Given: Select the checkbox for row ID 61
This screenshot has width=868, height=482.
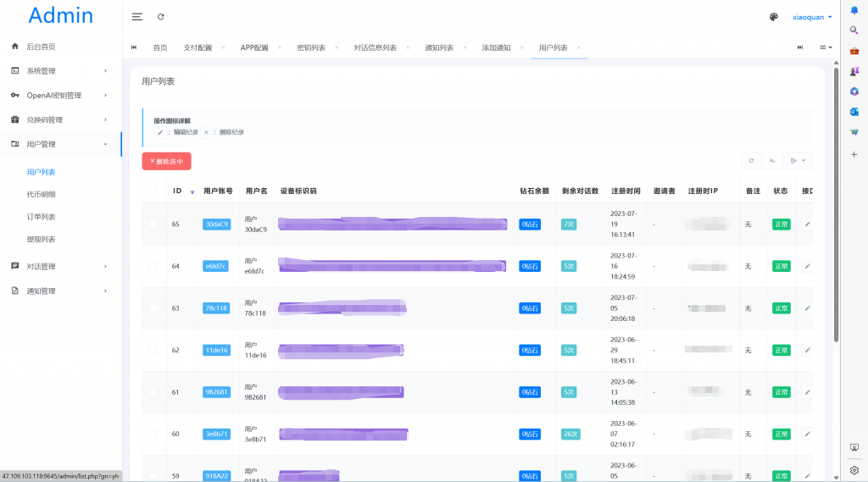Looking at the screenshot, I should (153, 392).
